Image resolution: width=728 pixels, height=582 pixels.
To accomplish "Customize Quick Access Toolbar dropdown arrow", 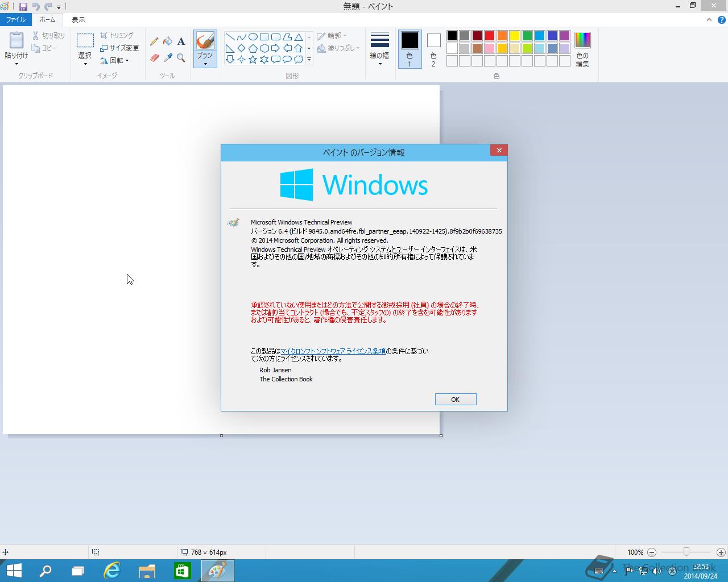I will [59, 7].
